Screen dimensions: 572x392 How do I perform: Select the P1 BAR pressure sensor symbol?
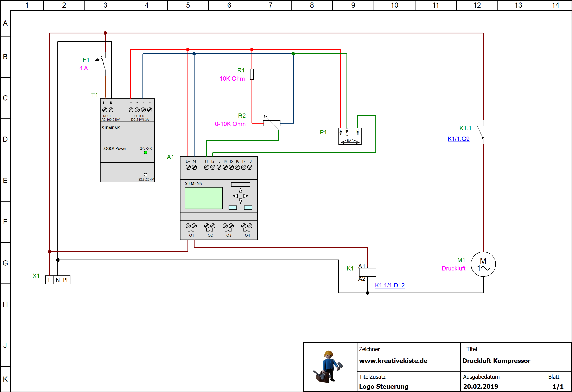click(350, 136)
